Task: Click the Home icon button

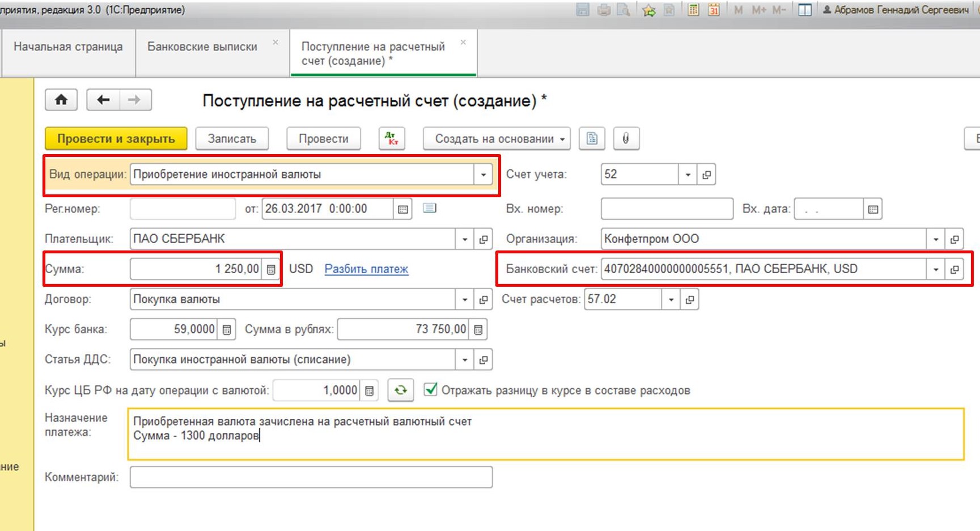Action: pyautogui.click(x=61, y=100)
